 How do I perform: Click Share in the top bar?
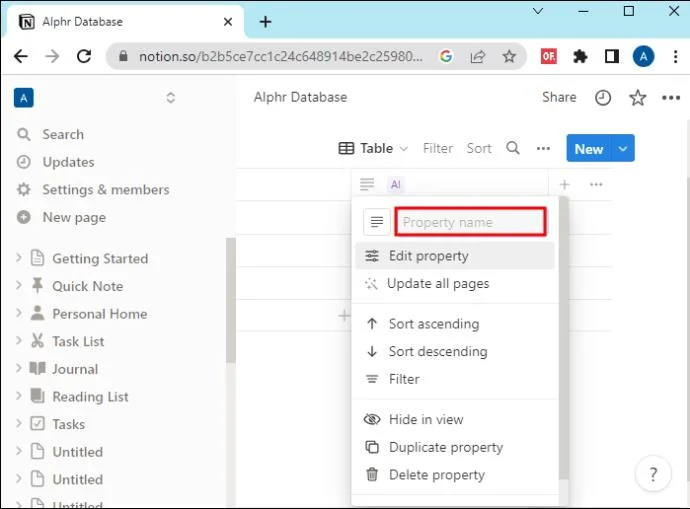[559, 97]
